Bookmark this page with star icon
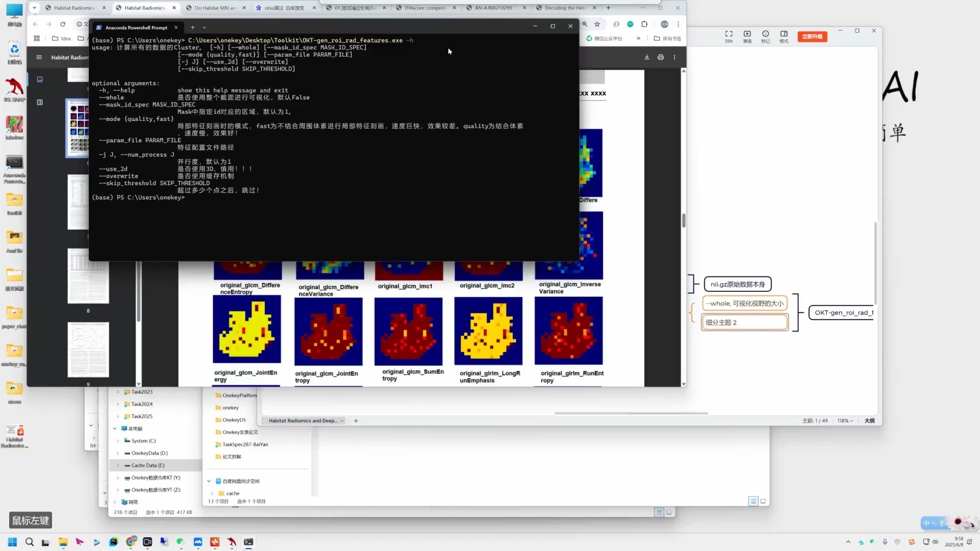 click(x=597, y=24)
